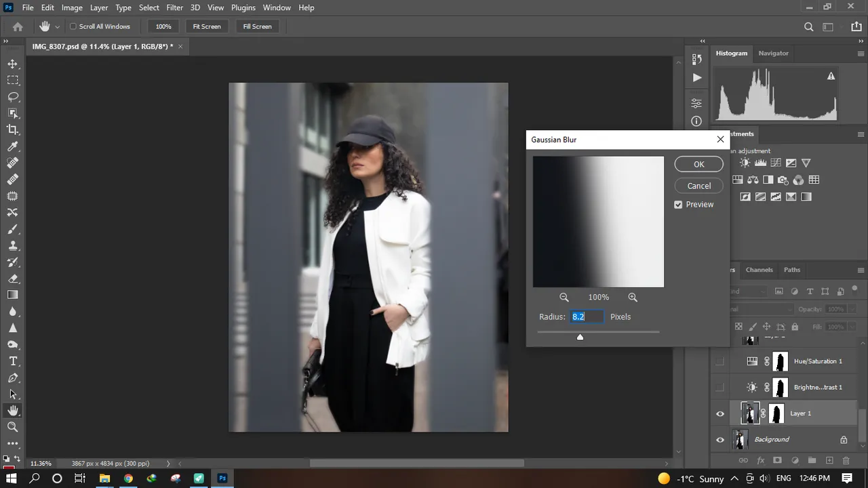Click the histogram cache warning triangle
The image size is (868, 488).
click(831, 76)
